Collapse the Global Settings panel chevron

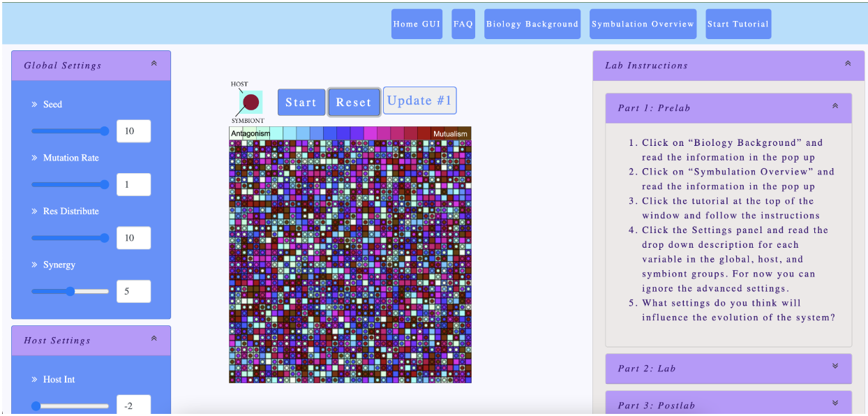154,64
